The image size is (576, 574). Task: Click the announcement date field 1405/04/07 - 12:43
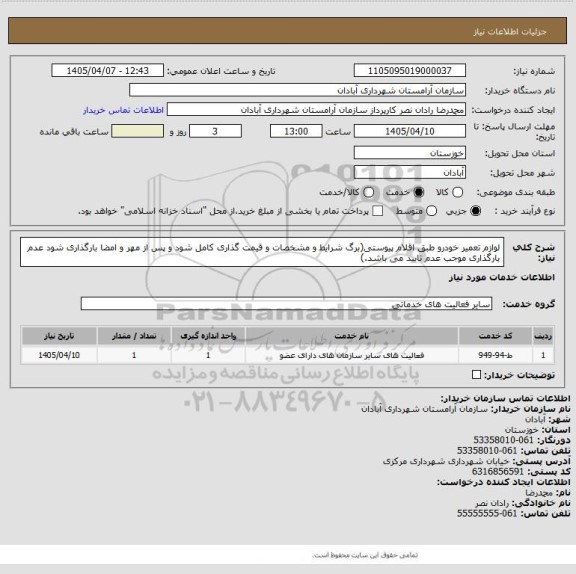[x=108, y=71]
